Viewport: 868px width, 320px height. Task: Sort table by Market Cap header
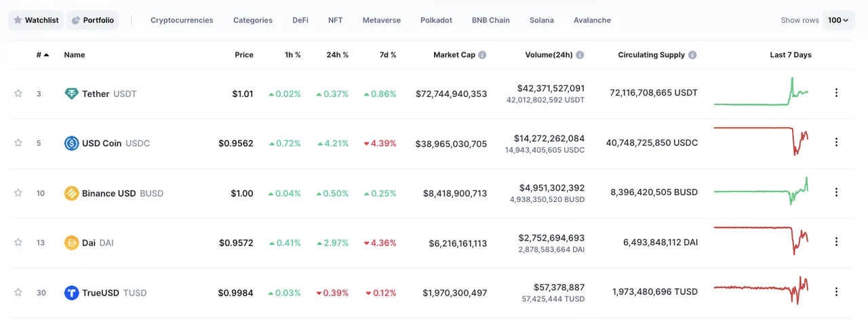[x=454, y=55]
